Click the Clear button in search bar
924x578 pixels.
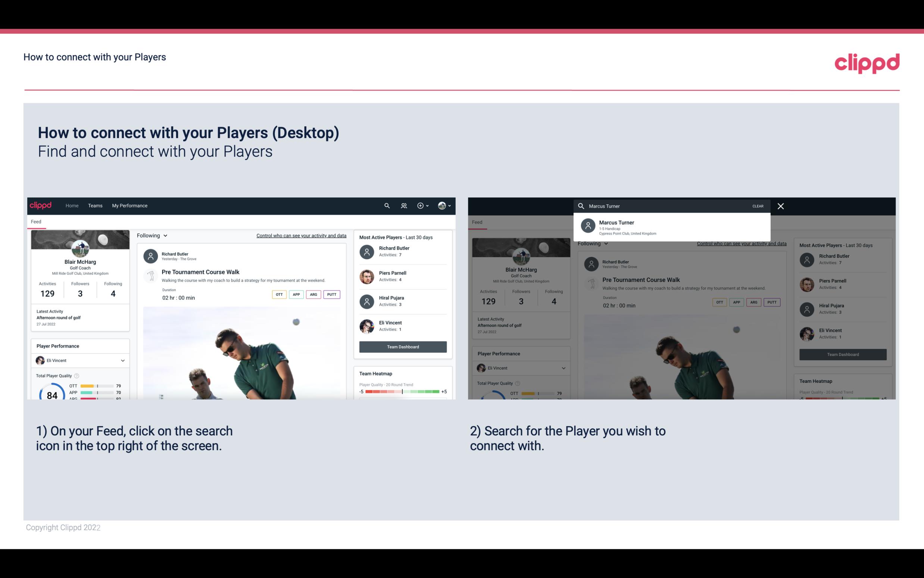pyautogui.click(x=758, y=206)
